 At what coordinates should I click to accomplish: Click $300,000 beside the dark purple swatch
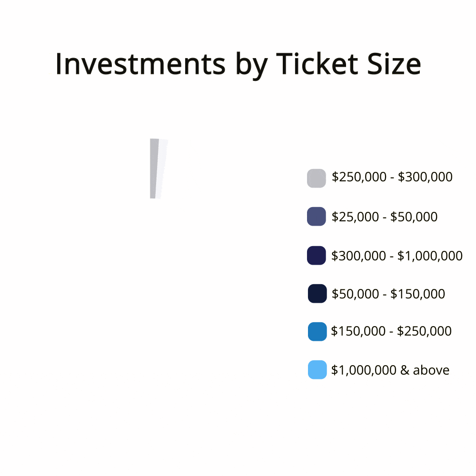pos(358,256)
